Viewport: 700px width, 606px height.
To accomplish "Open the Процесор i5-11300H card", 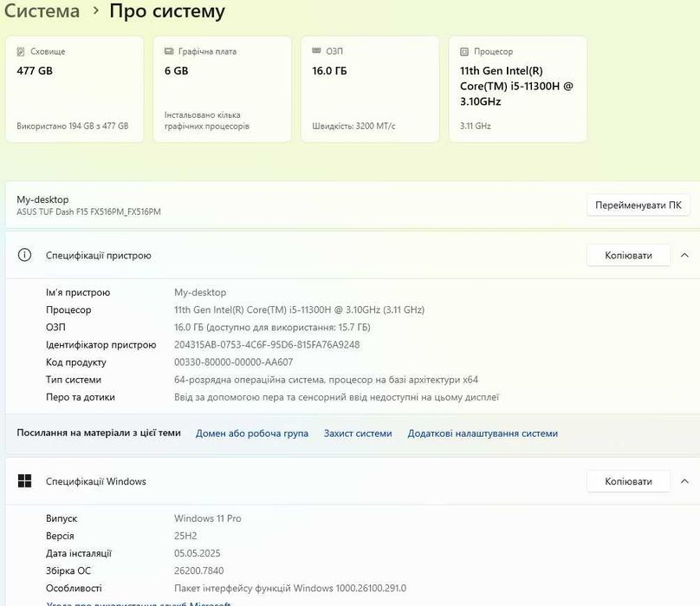I will pyautogui.click(x=518, y=89).
